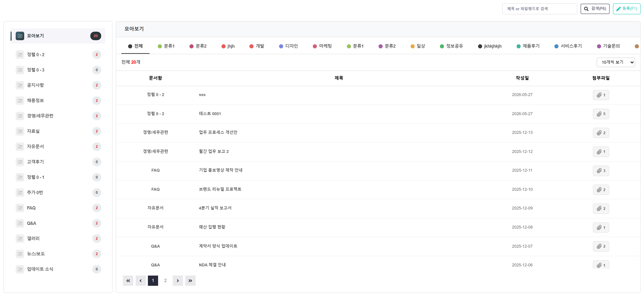Open attachment clip for NDA 체결 안내
This screenshot has height=296, width=644.
(601, 265)
